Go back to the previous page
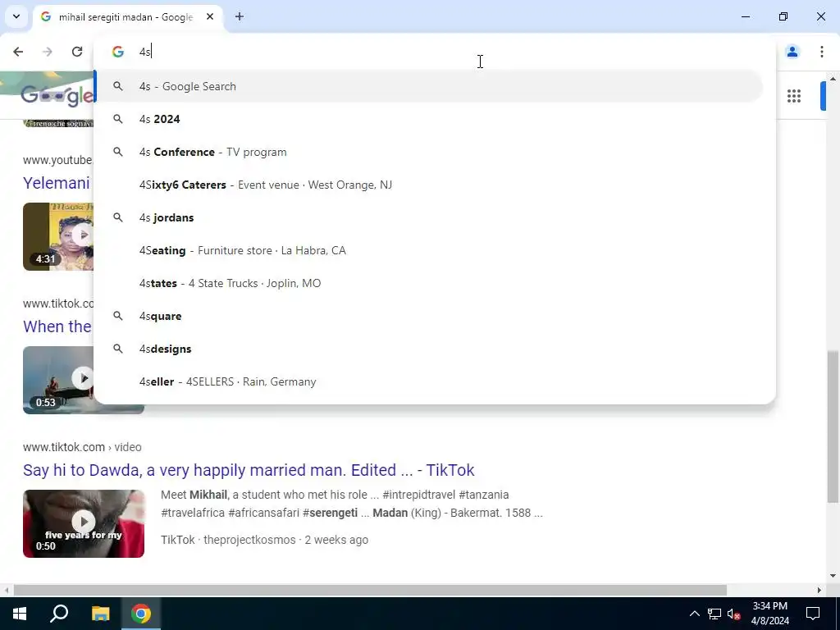 [18, 52]
